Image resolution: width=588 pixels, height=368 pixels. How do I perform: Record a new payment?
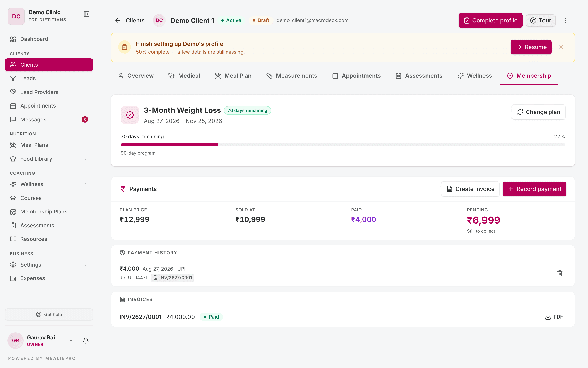point(534,189)
